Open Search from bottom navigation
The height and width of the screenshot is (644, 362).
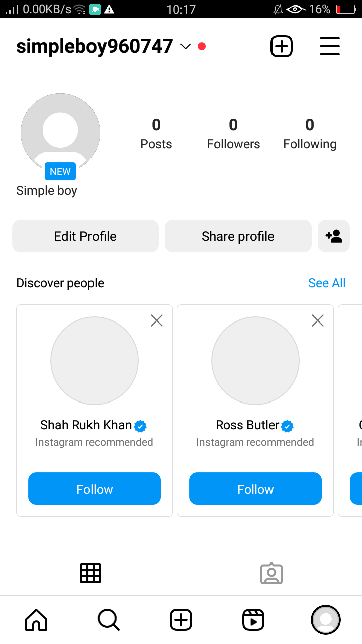click(109, 620)
